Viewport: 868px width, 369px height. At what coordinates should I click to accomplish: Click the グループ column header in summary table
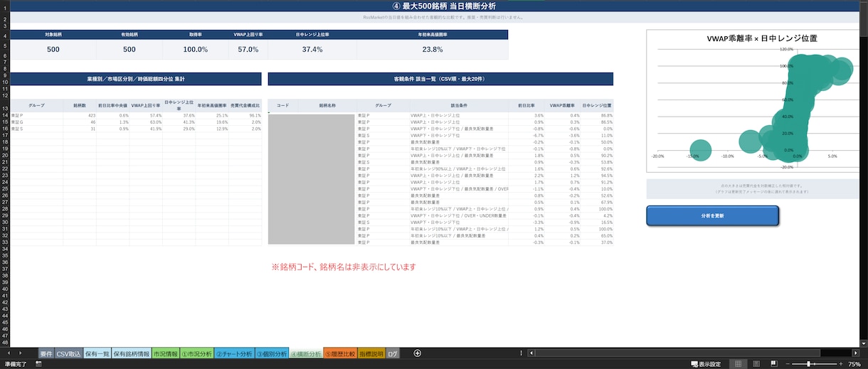[x=36, y=105]
